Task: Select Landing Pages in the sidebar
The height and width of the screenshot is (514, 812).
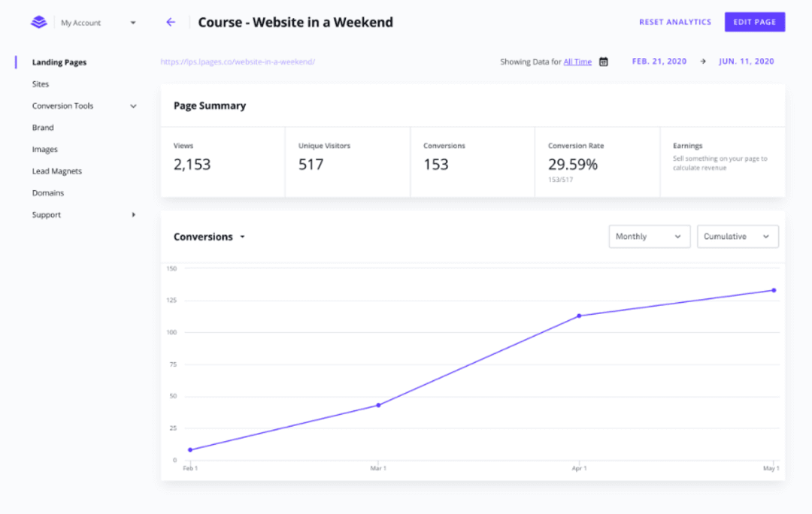Action: (x=58, y=62)
